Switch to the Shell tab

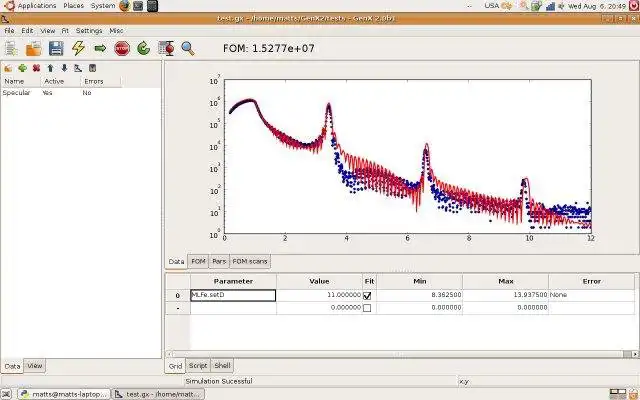point(222,366)
